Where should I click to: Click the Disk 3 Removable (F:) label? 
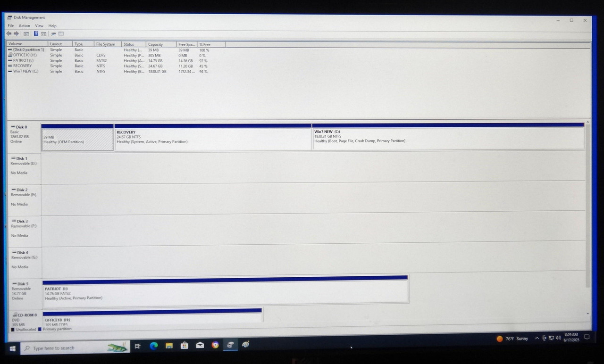pyautogui.click(x=25, y=228)
